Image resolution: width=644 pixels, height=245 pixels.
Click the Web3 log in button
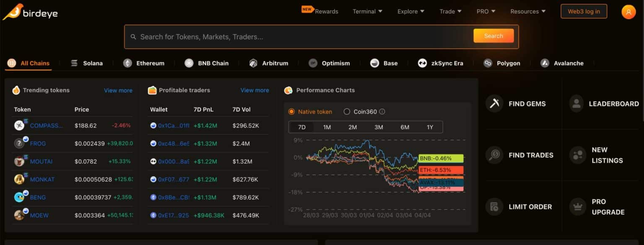pyautogui.click(x=584, y=11)
